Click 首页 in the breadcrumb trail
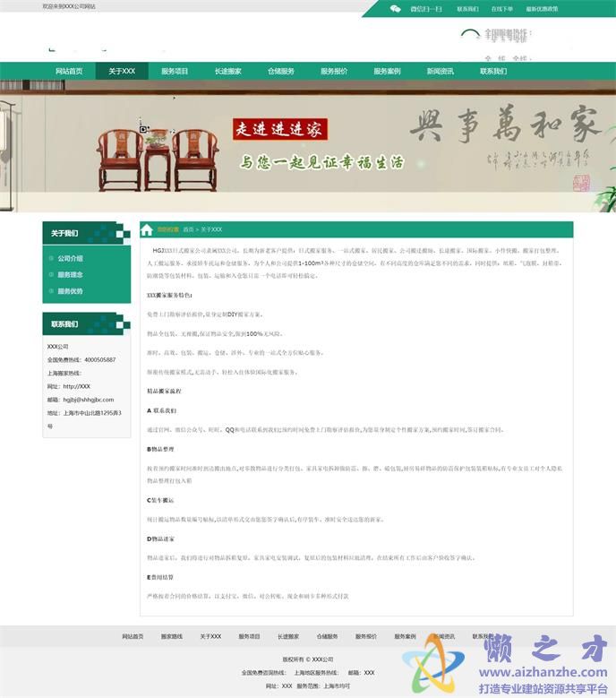This screenshot has height=698, width=616. click(x=188, y=229)
